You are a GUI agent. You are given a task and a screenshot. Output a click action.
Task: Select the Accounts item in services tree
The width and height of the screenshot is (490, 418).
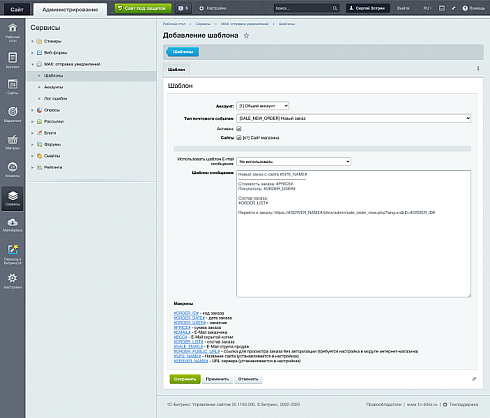coord(53,87)
